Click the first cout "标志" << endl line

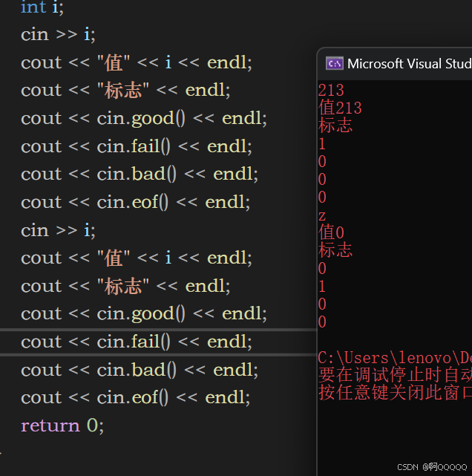point(125,91)
